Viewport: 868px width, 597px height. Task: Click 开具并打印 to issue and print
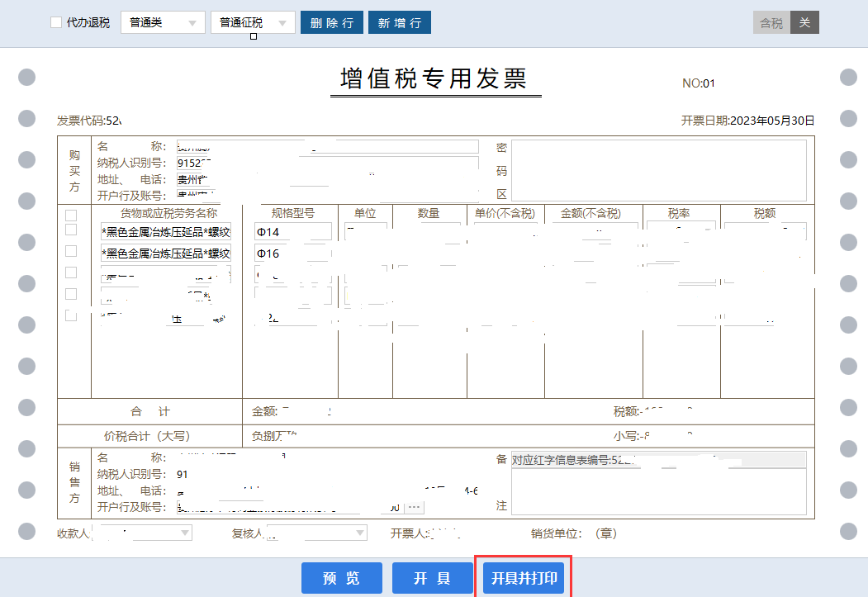tap(524, 578)
